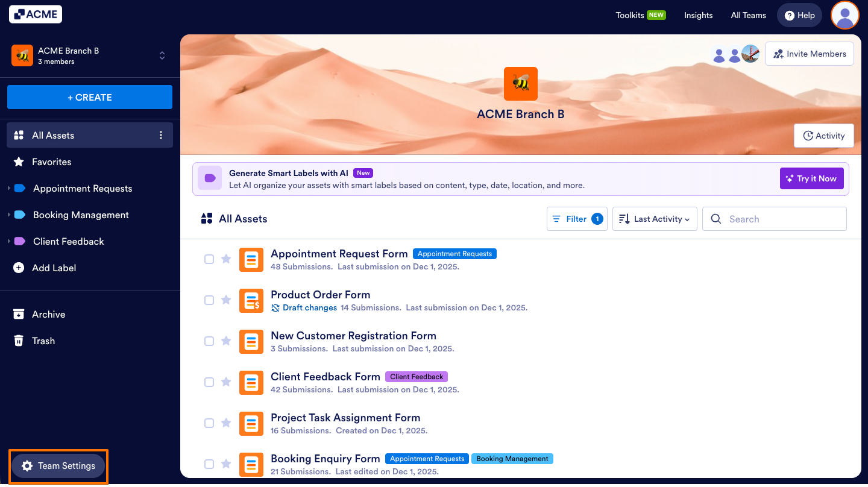Open the Activity panel button

pos(824,136)
